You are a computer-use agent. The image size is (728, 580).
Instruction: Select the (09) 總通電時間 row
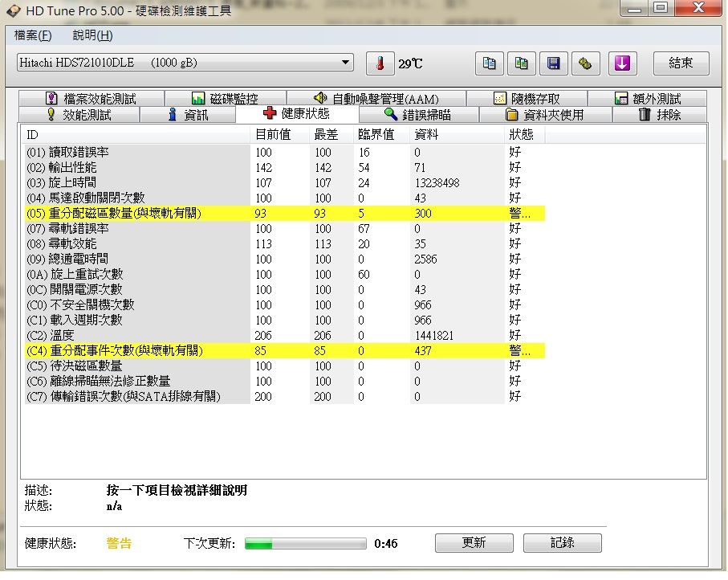(x=285, y=259)
